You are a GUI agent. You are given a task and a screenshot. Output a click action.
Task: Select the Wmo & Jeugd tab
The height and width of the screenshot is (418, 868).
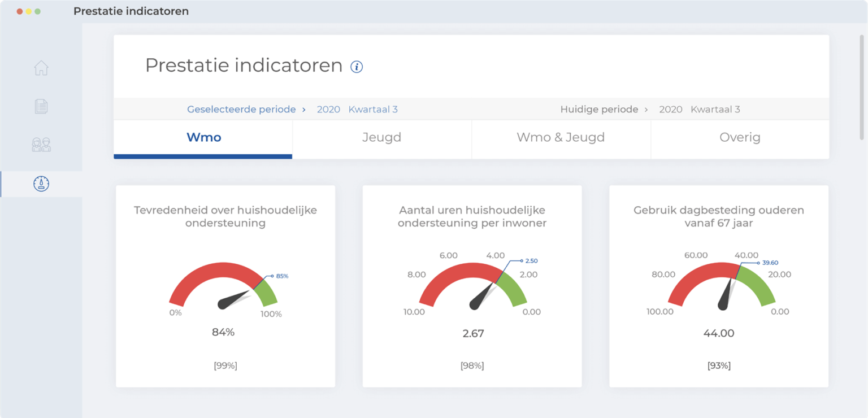[x=561, y=137]
